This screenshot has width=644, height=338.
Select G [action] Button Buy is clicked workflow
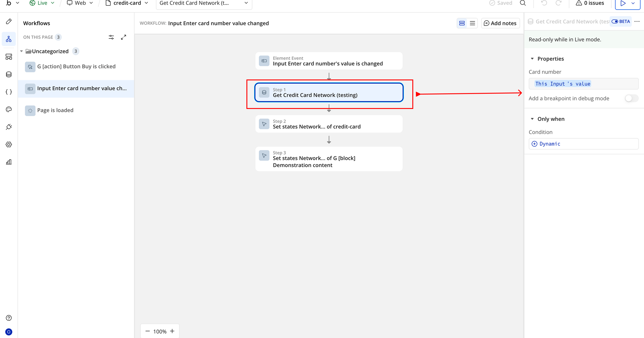point(76,66)
